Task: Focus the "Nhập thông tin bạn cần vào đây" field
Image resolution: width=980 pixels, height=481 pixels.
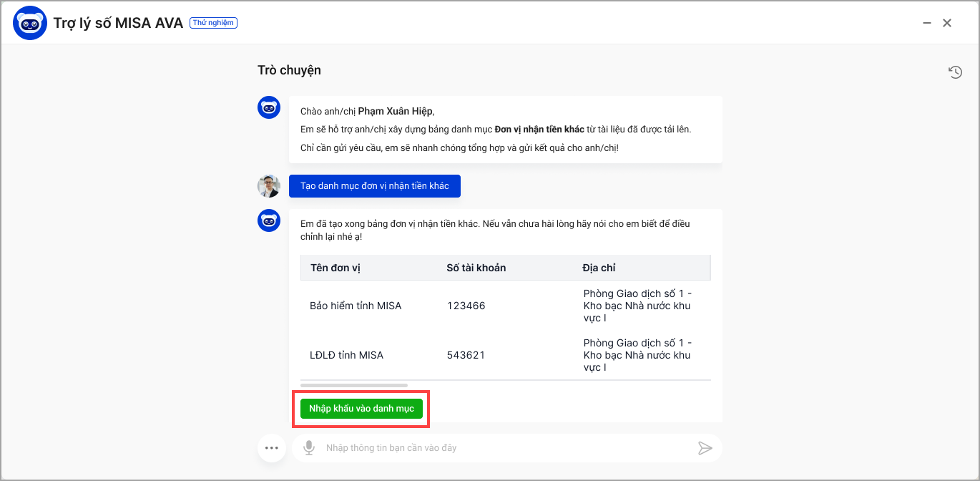Action: pyautogui.click(x=501, y=448)
